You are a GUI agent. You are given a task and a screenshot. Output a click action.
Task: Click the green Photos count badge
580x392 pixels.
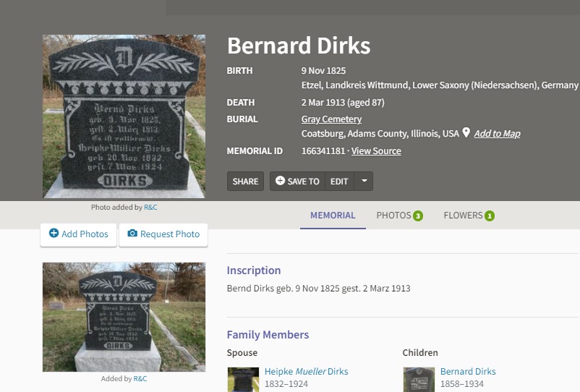point(418,216)
